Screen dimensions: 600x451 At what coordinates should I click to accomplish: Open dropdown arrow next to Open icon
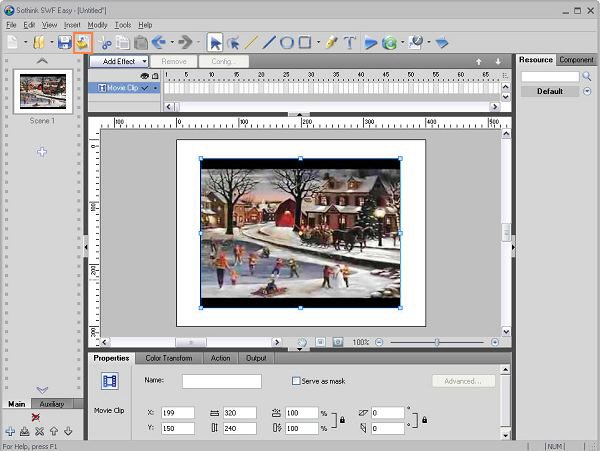pyautogui.click(x=52, y=42)
